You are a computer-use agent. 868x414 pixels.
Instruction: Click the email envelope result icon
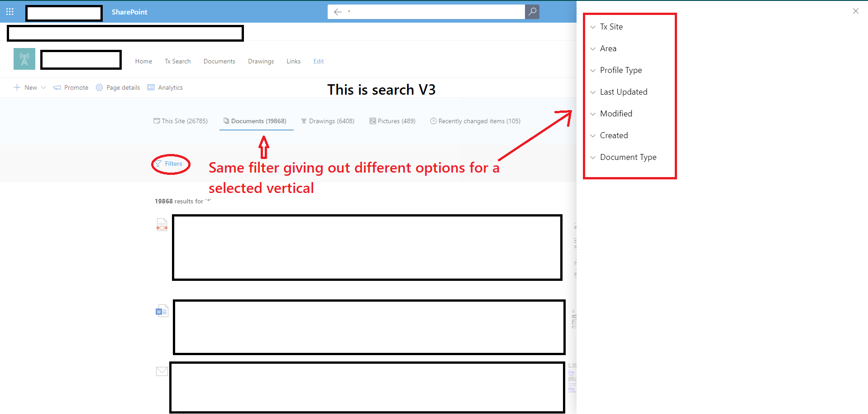(162, 371)
